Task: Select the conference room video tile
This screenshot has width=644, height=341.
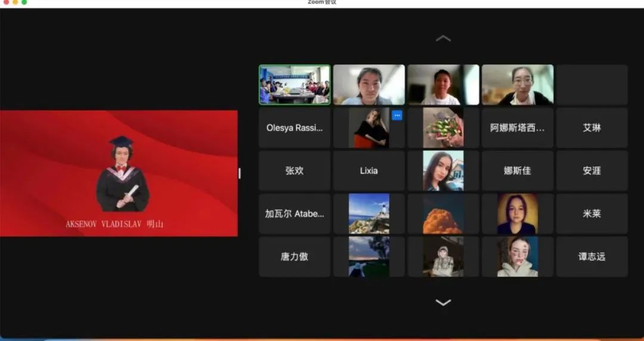Action: coord(295,85)
